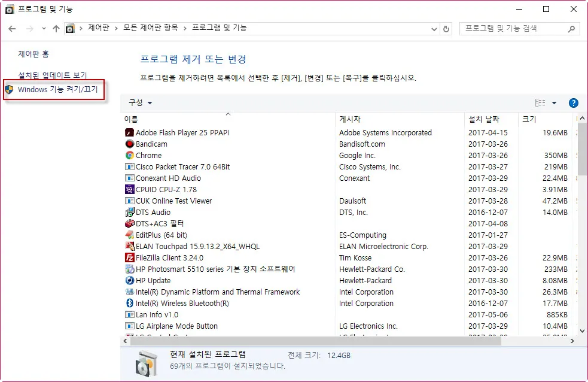588x382 pixels.
Task: Open the address bar history dropdown
Action: click(434, 29)
